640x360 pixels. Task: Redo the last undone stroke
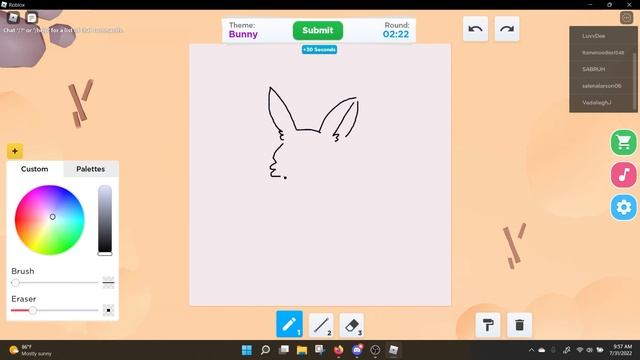507,29
